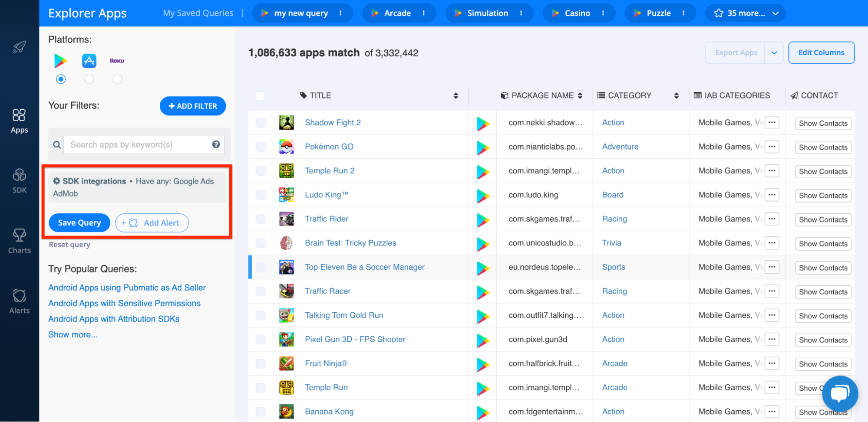The width and height of the screenshot is (868, 422).
Task: Open the Top Eleven Be a Soccer Manager app
Action: pyautogui.click(x=365, y=267)
